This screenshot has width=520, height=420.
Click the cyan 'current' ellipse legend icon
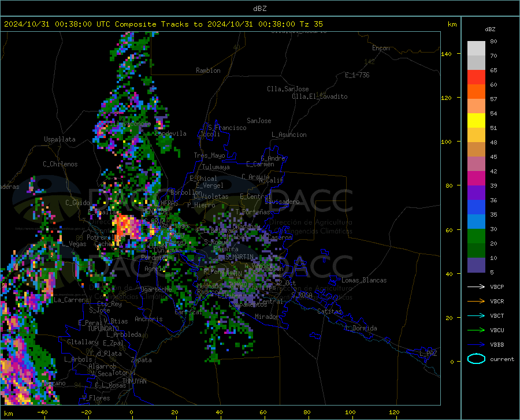click(476, 359)
